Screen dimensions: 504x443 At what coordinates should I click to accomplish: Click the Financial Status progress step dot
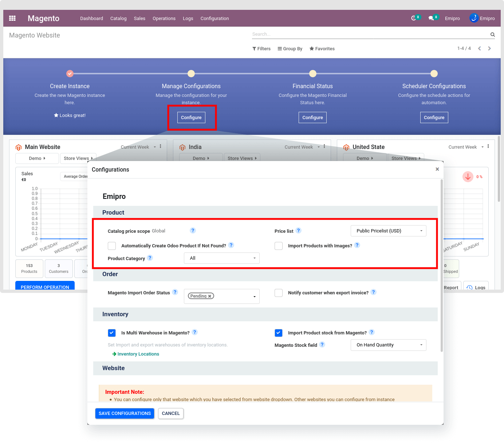(x=313, y=74)
